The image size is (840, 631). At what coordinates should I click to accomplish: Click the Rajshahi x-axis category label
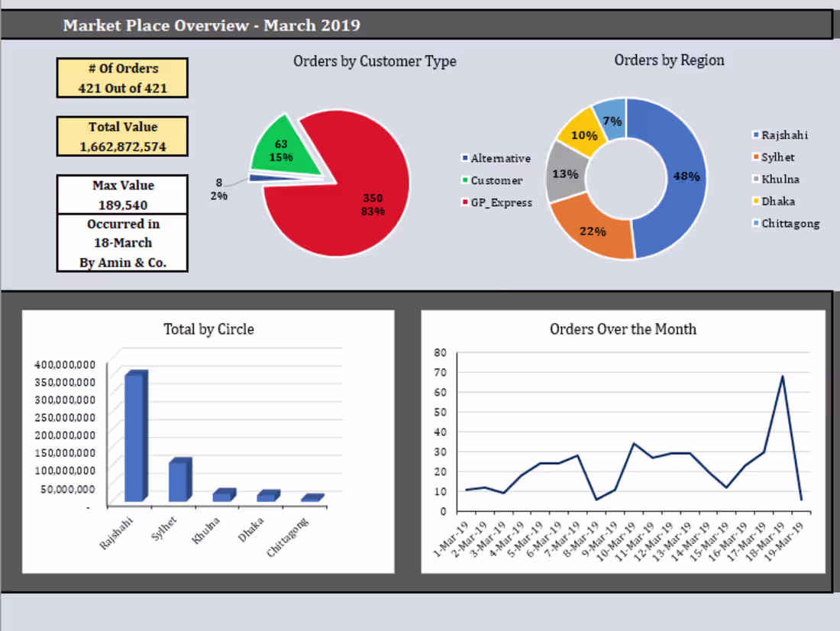click(x=116, y=533)
